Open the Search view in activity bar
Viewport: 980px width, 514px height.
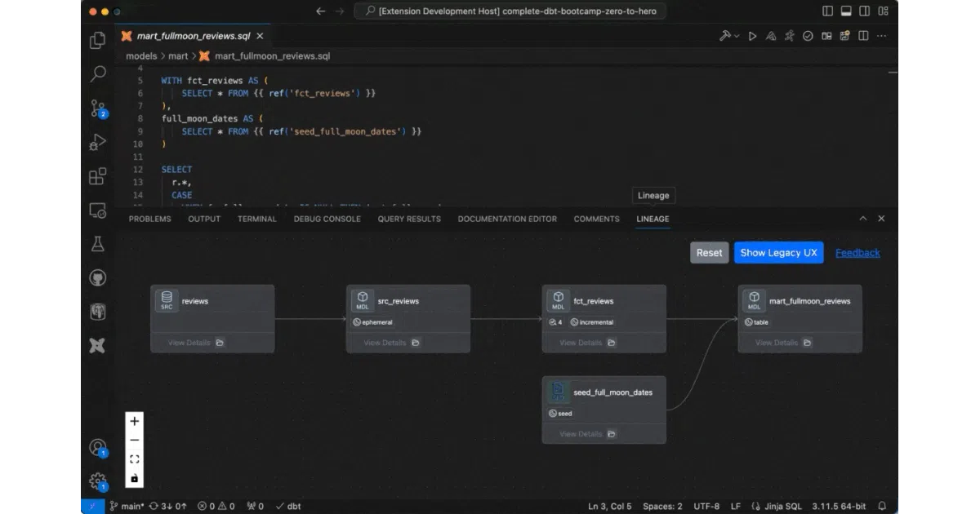pos(98,74)
